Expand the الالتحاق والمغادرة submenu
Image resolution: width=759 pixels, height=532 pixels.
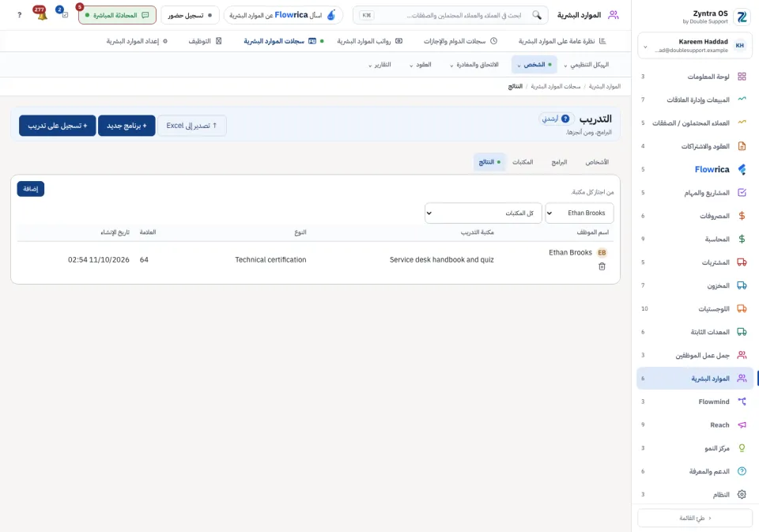[474, 65]
